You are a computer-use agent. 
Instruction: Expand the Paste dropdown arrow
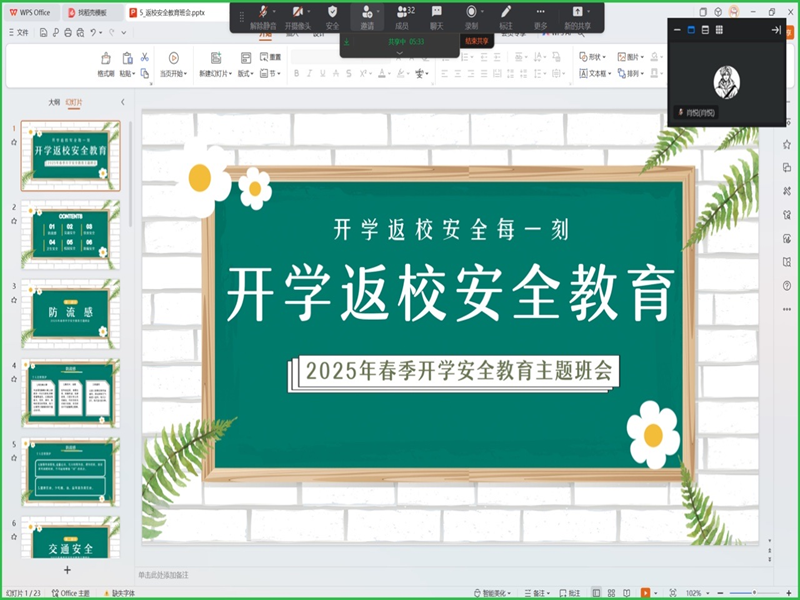tap(132, 75)
